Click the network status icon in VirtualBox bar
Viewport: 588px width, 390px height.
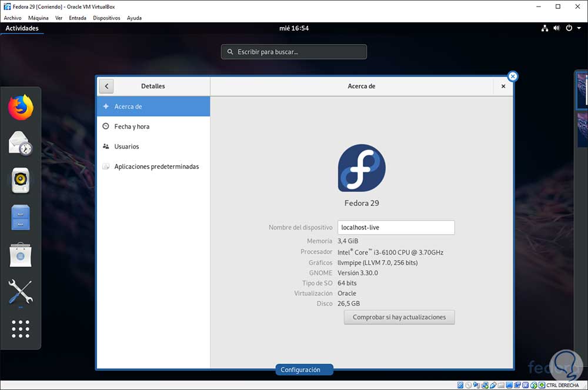pyautogui.click(x=486, y=385)
